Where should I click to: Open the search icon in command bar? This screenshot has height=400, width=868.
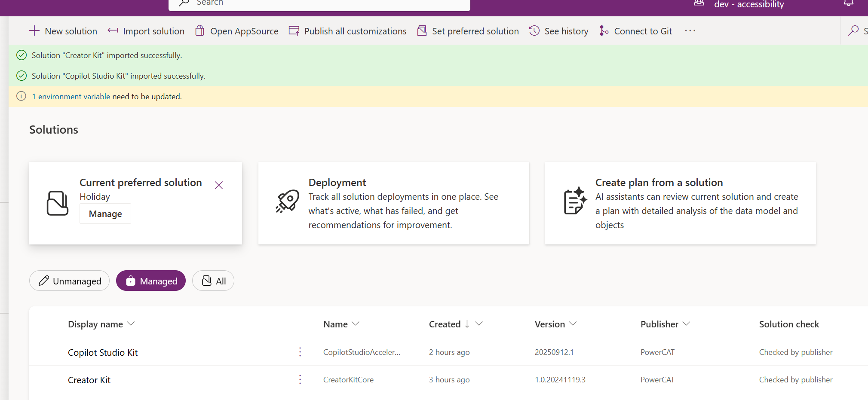click(x=853, y=31)
